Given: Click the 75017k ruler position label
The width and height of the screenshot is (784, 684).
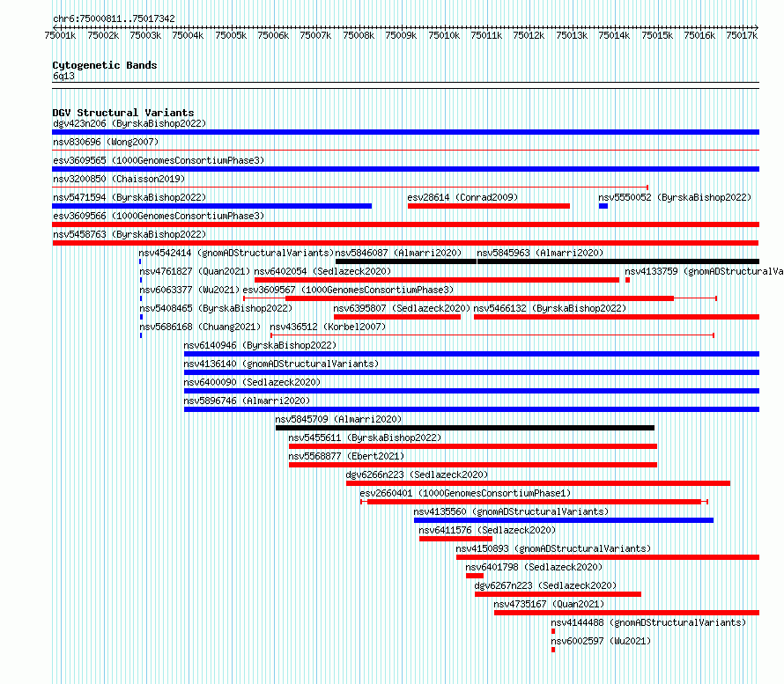Looking at the screenshot, I should point(742,35).
